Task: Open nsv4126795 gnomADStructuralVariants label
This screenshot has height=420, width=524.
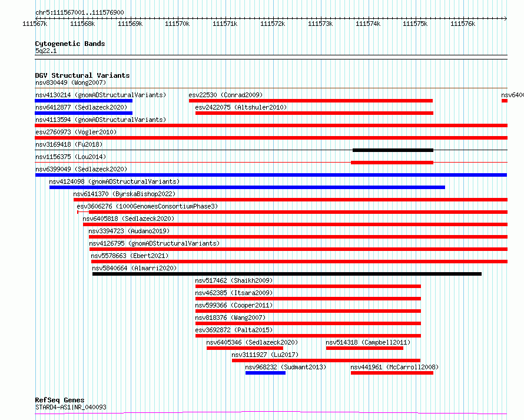Action: (x=154, y=243)
